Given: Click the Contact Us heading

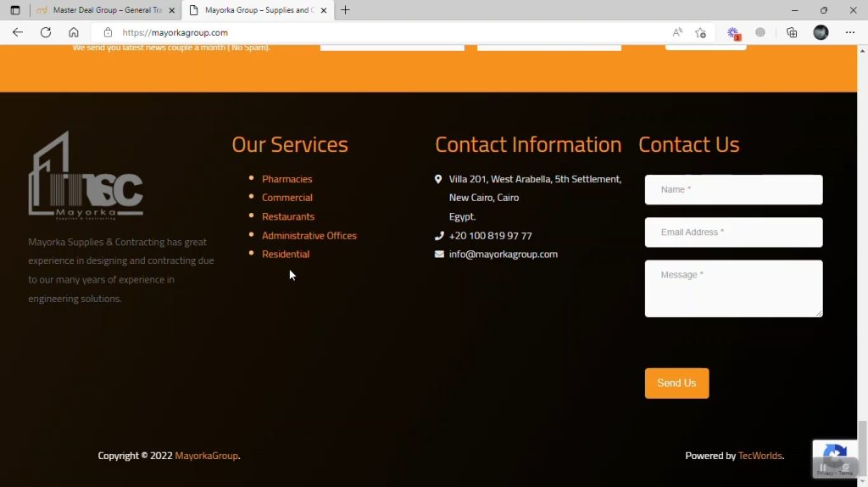Looking at the screenshot, I should tap(688, 144).
